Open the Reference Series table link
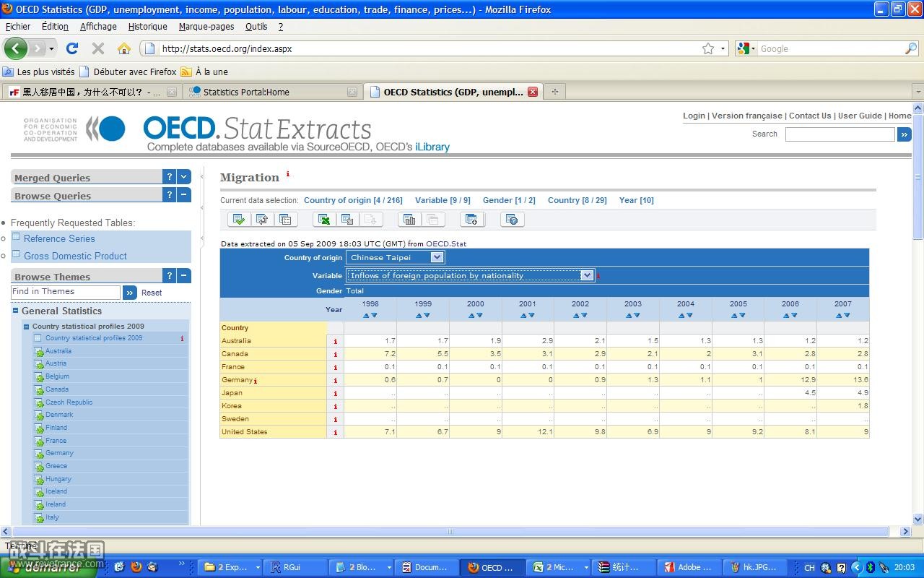The height and width of the screenshot is (578, 924). point(59,238)
